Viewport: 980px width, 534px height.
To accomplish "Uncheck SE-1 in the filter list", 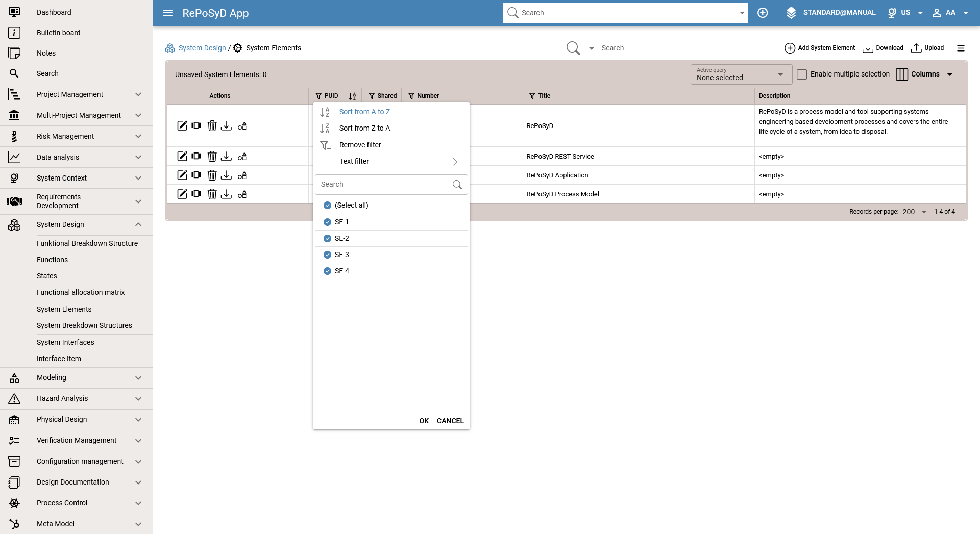I will 328,222.
